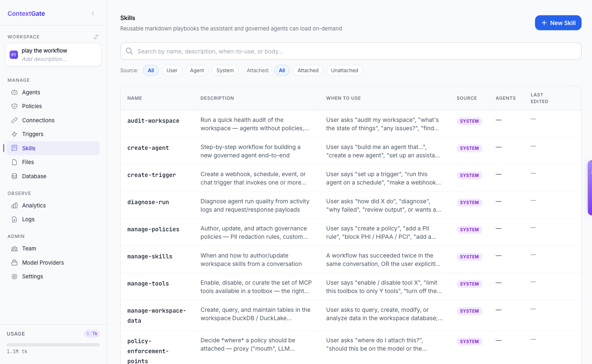This screenshot has width=592, height=364.
Task: Click the usage progress bar
Action: pos(53,345)
